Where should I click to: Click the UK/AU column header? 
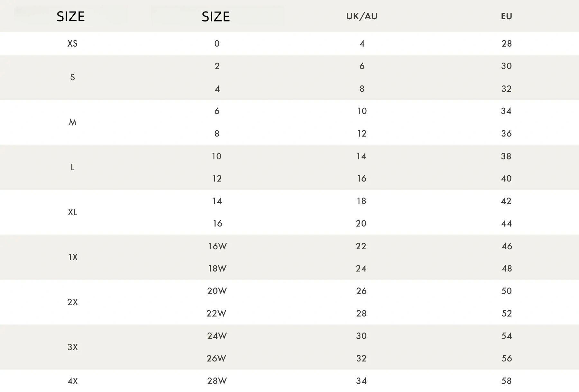(x=362, y=16)
